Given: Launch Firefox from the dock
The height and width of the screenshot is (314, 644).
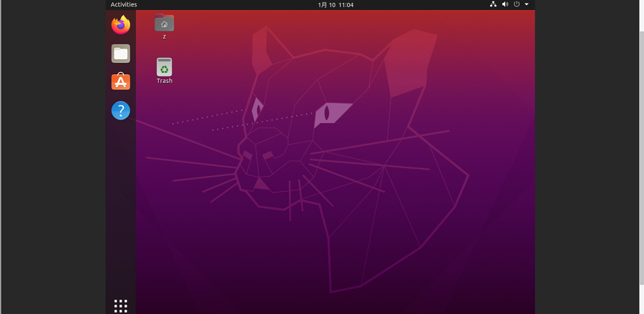Looking at the screenshot, I should click(120, 25).
